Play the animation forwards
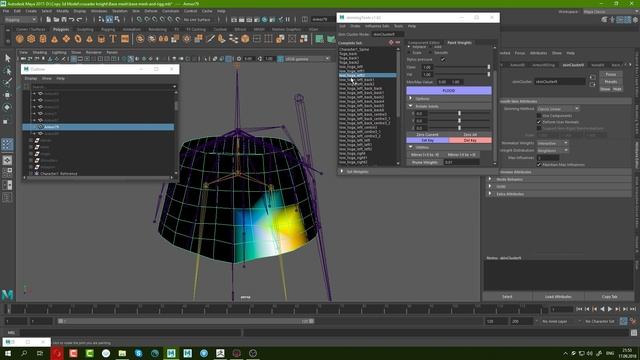Screen dimensions: 640x360 [x=610, y=309]
